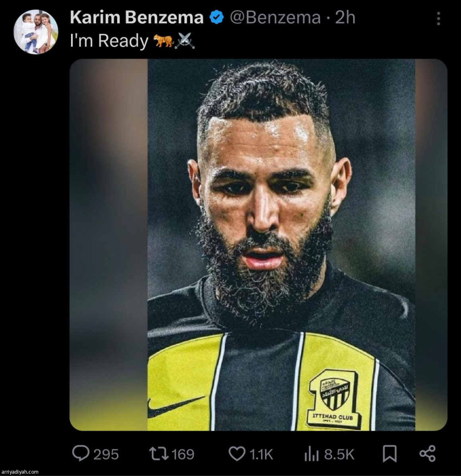Share the tweet using the share icon
This screenshot has height=476, width=461.
coord(427,454)
